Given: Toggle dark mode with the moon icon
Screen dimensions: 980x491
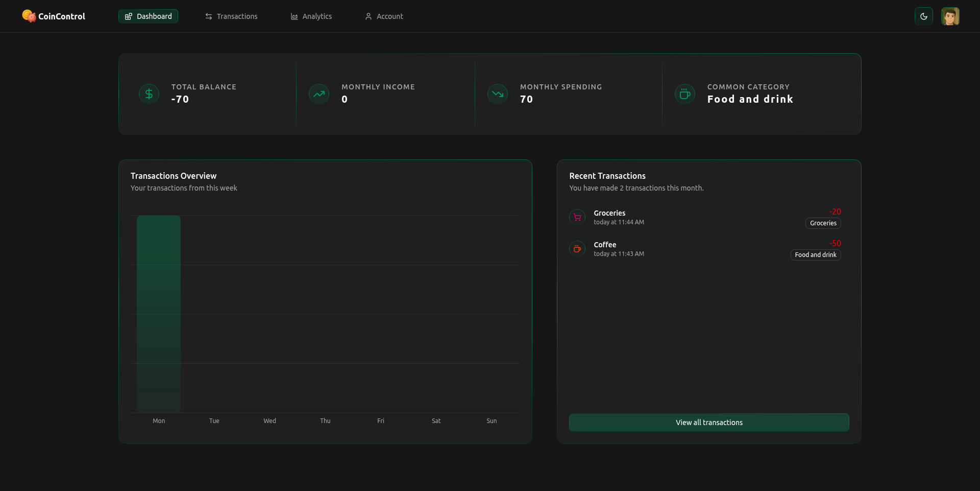Looking at the screenshot, I should click(924, 16).
